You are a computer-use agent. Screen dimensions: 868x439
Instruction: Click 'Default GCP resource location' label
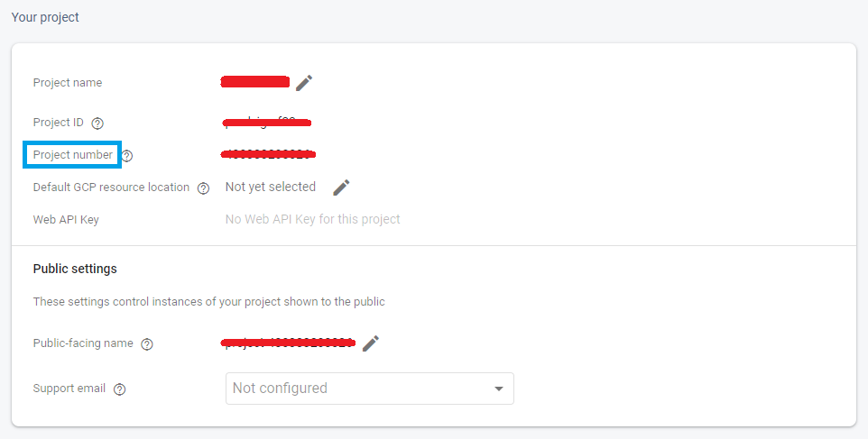pyautogui.click(x=111, y=187)
